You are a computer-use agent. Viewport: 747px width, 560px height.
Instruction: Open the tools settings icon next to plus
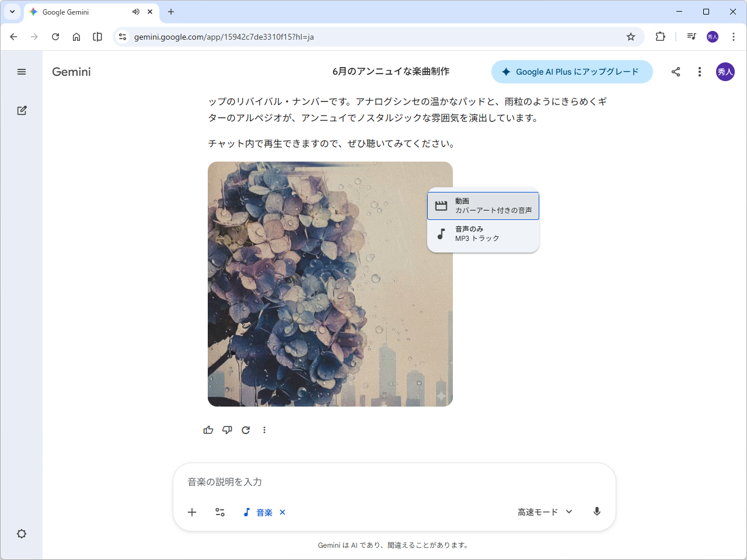tap(220, 512)
